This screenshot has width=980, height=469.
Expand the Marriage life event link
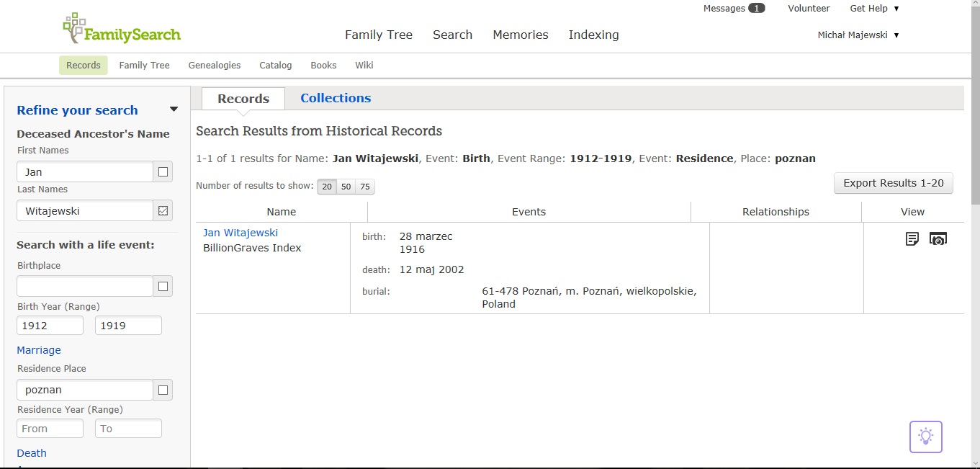[x=39, y=350]
